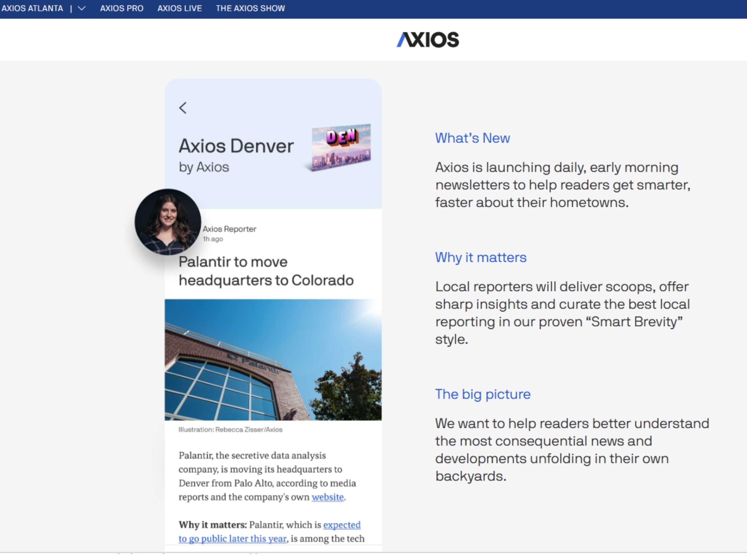Viewport: 747px width, 560px height.
Task: Click the Axios reporter profile photo
Action: pyautogui.click(x=168, y=222)
